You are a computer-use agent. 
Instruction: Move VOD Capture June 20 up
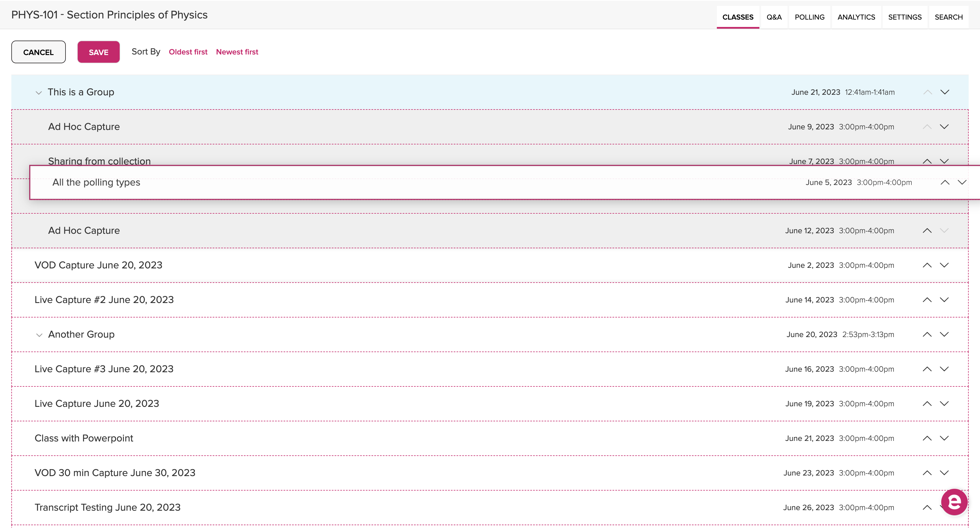tap(927, 265)
